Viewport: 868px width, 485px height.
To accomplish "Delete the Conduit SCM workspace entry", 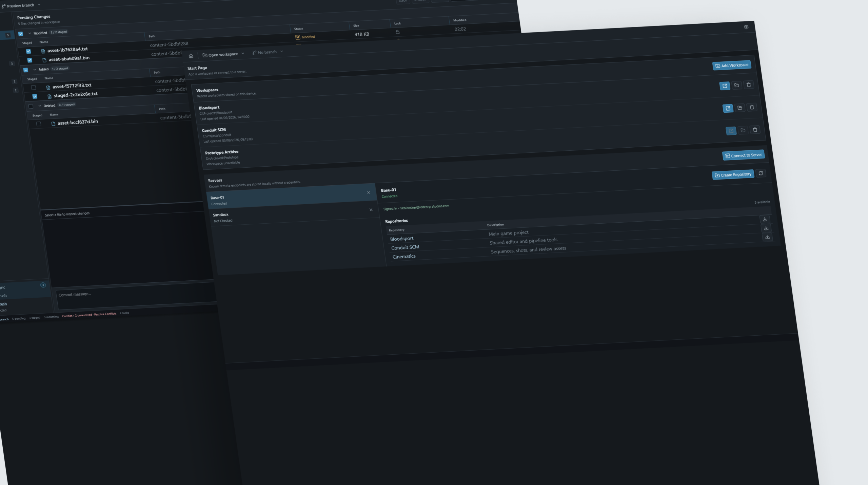I will tap(752, 107).
